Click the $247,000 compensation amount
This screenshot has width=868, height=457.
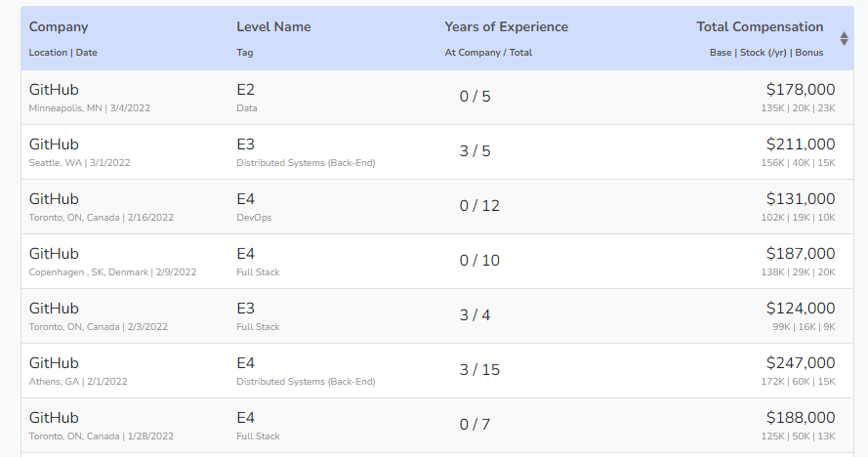(x=801, y=363)
